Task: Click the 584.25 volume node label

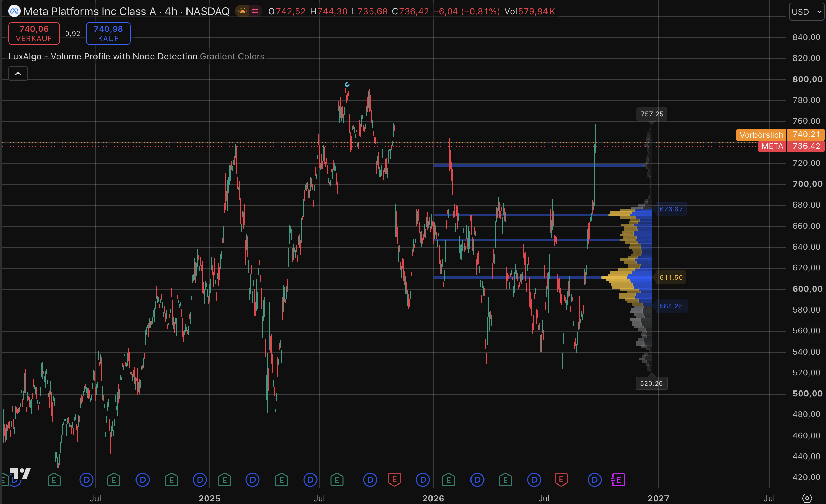Action: [671, 306]
